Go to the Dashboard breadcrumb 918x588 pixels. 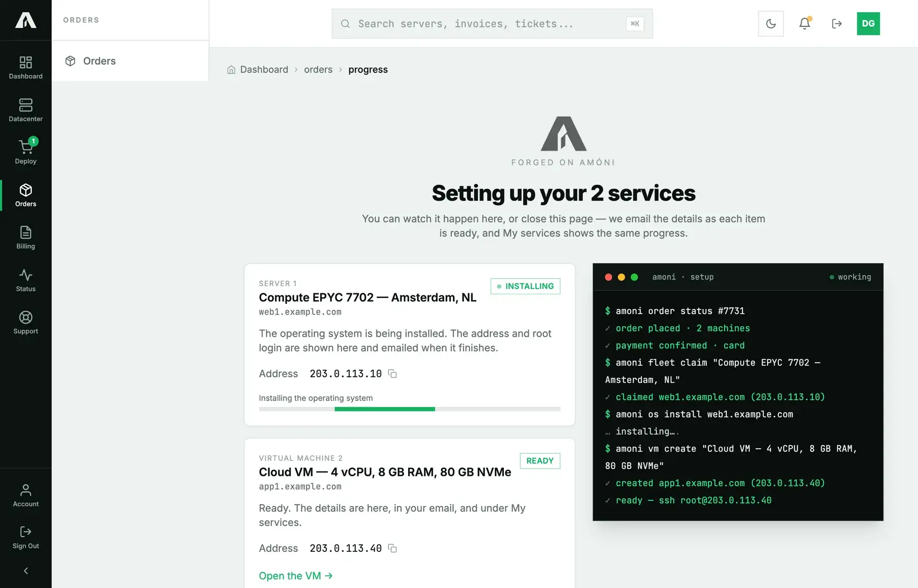[x=264, y=69]
